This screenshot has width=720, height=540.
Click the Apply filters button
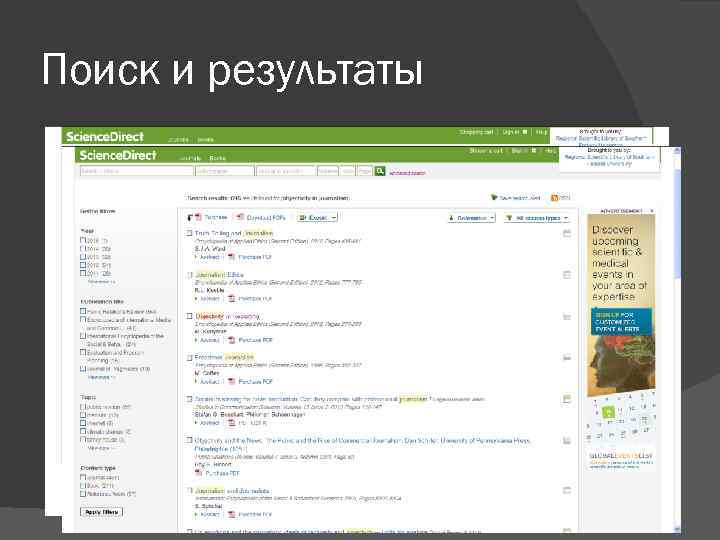pyautogui.click(x=101, y=512)
